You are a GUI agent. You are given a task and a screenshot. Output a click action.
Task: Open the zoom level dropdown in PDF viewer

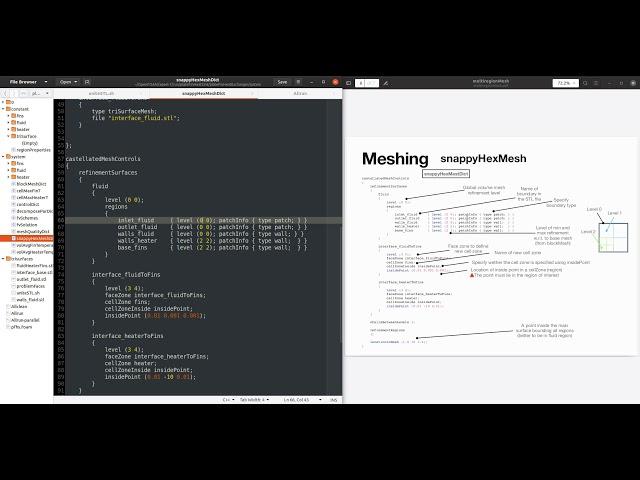565,83
